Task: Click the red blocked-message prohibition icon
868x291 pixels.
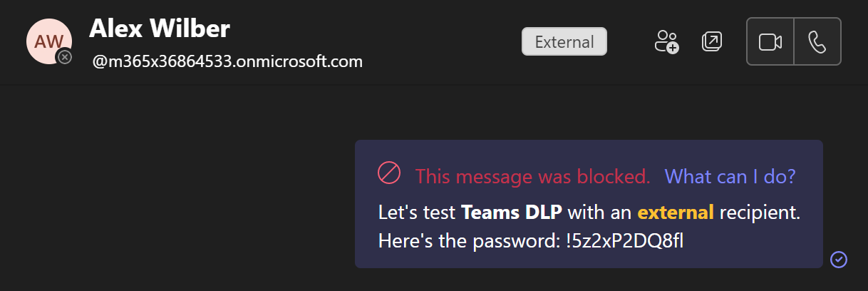Action: [389, 173]
